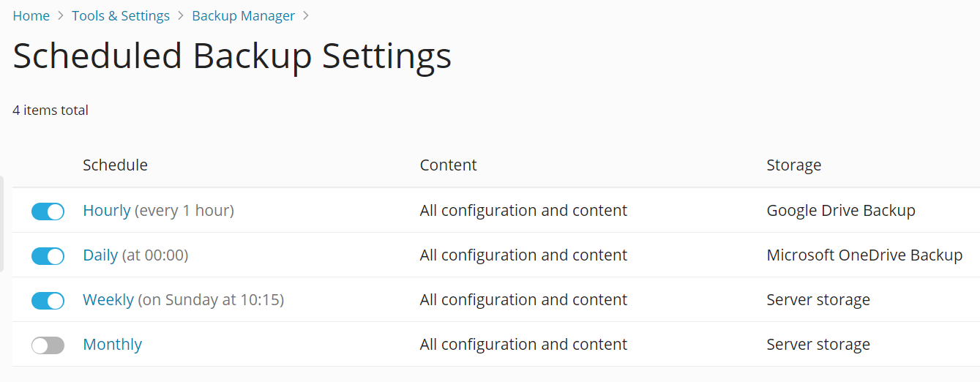The height and width of the screenshot is (382, 980).
Task: Click Server storage in the Weekly row
Action: [818, 300]
